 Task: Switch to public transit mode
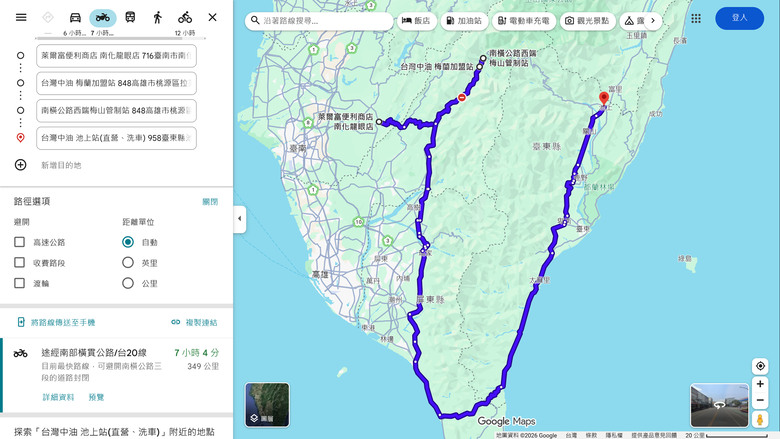(x=130, y=17)
